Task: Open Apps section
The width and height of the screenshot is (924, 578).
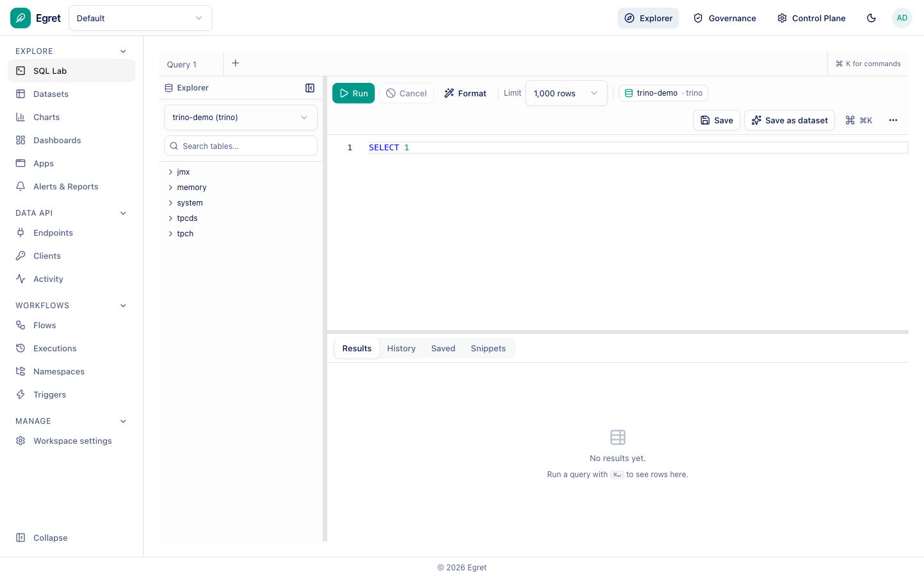Action: [x=71, y=163]
